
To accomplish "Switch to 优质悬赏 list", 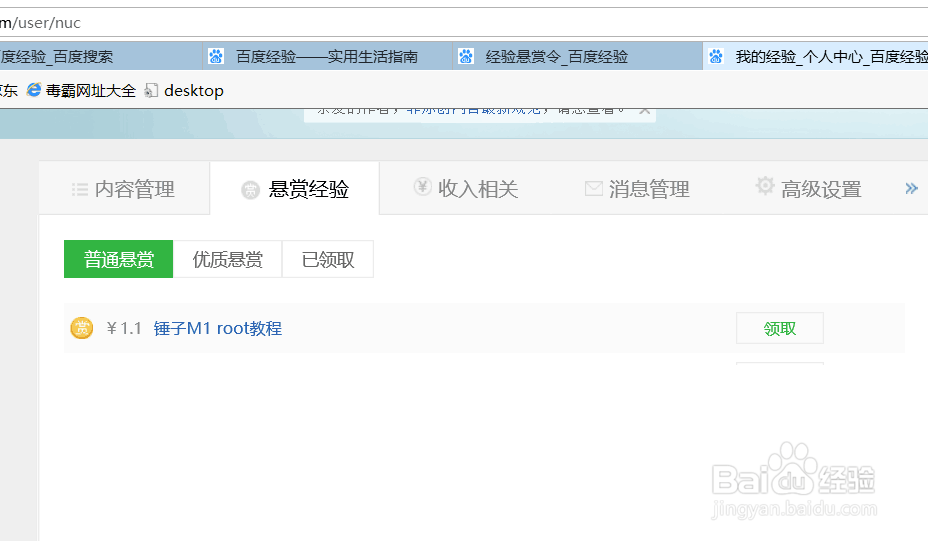I will coord(227,259).
